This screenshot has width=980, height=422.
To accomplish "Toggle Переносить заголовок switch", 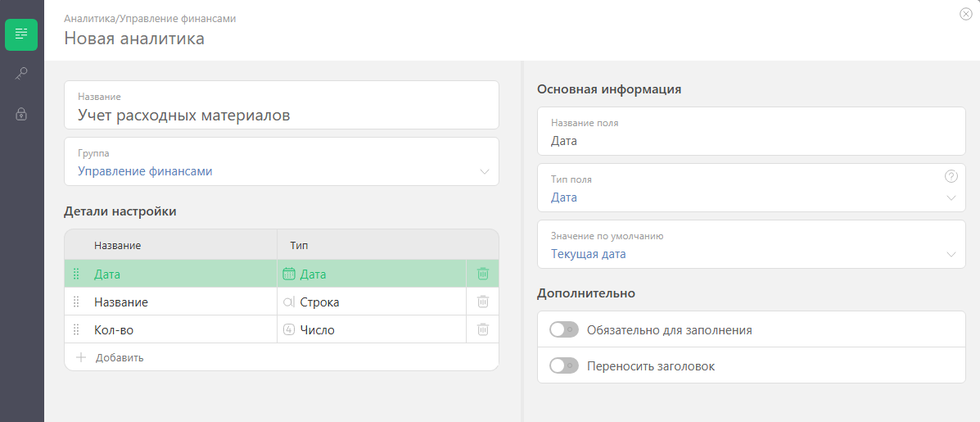I will click(564, 365).
